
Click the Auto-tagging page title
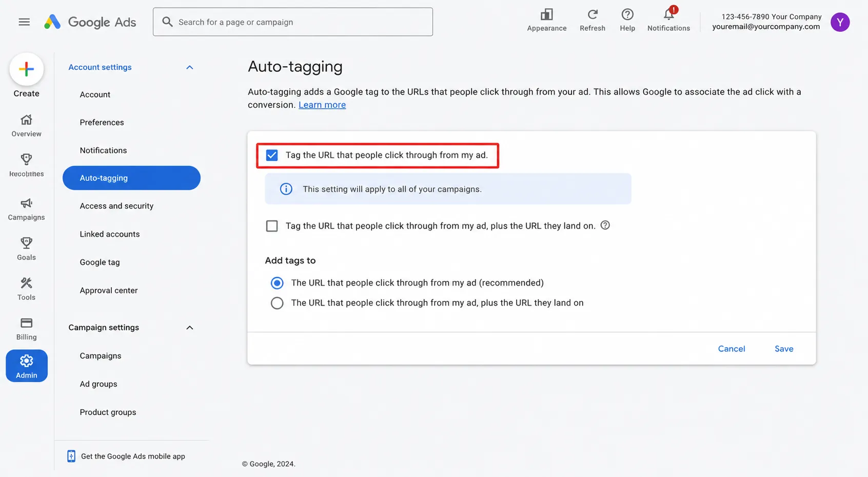tap(295, 67)
